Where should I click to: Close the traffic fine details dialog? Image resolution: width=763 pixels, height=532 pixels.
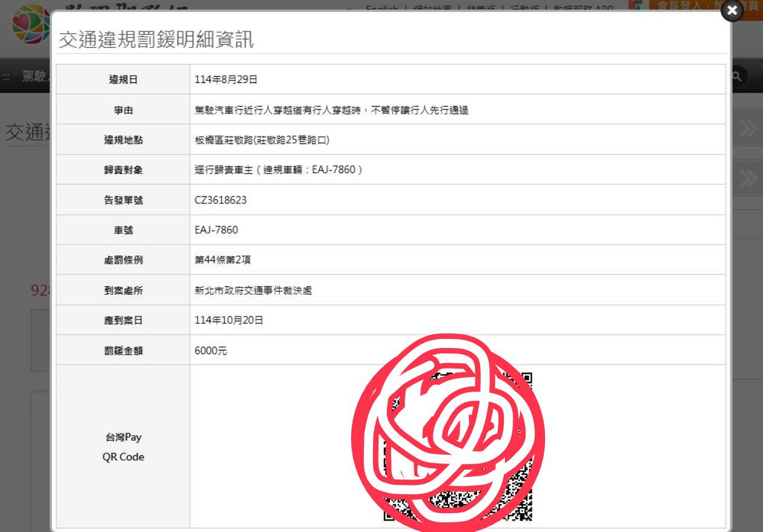pos(732,10)
